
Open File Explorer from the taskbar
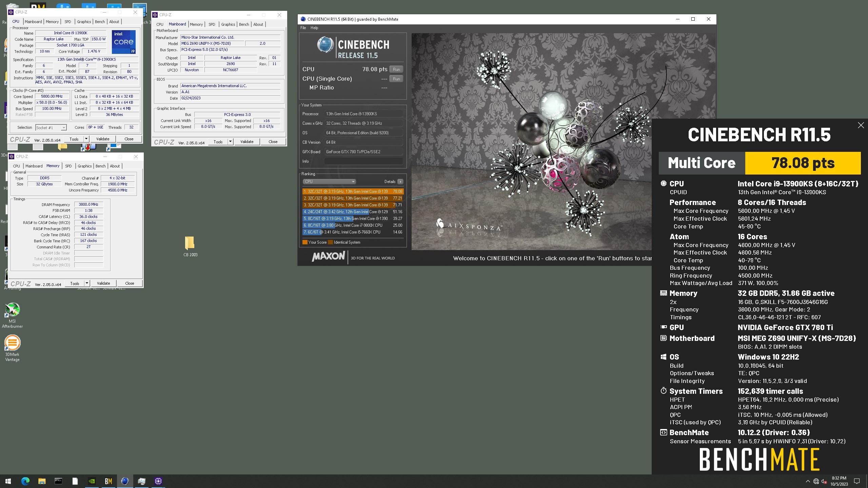pyautogui.click(x=42, y=481)
